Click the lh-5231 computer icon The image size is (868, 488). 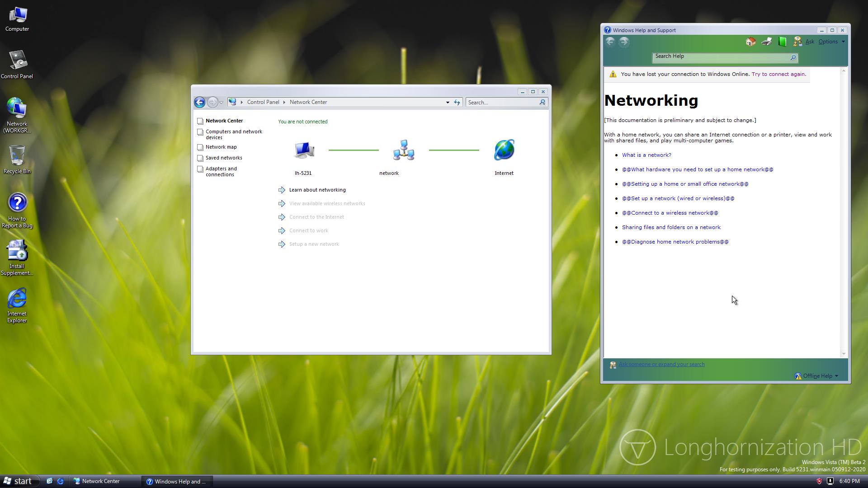[303, 150]
